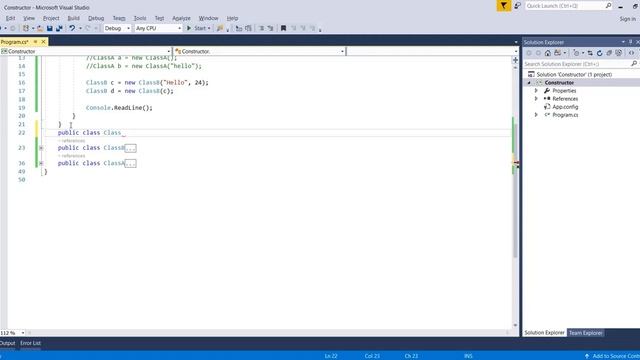Open the Help menu
Image resolution: width=640 pixels, height=360 pixels.
coord(232,18)
